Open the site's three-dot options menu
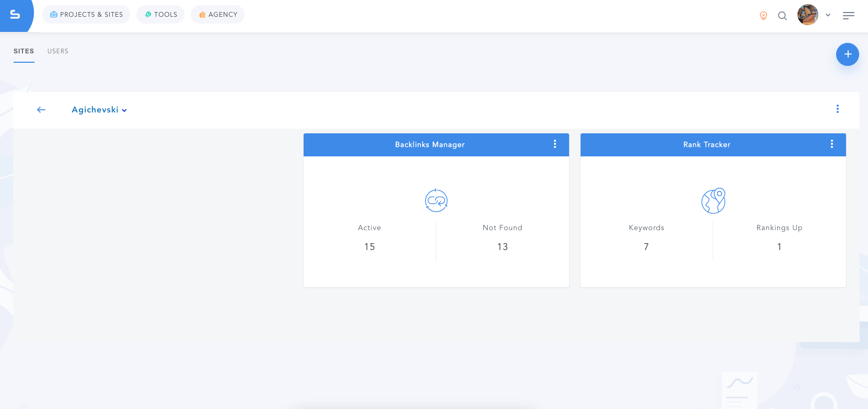This screenshot has width=868, height=409. pyautogui.click(x=838, y=109)
